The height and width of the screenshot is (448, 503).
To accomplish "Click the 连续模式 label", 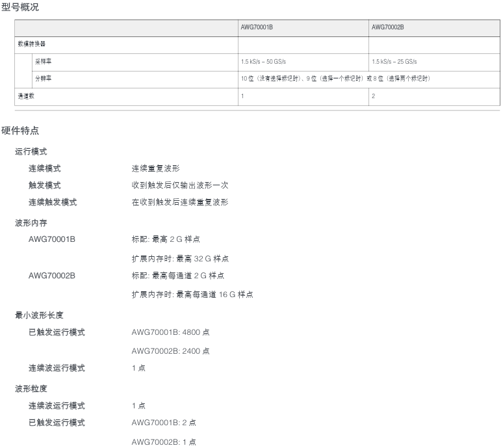I will tap(45, 168).
